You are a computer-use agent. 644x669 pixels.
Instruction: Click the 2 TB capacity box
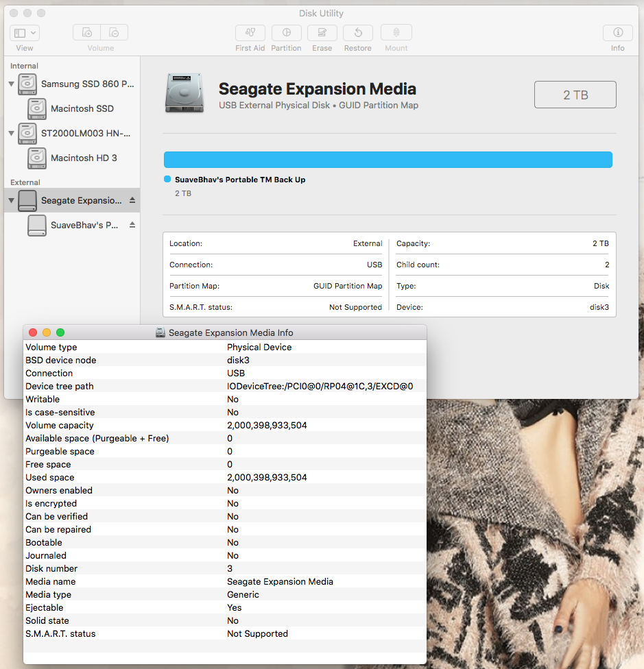click(575, 95)
